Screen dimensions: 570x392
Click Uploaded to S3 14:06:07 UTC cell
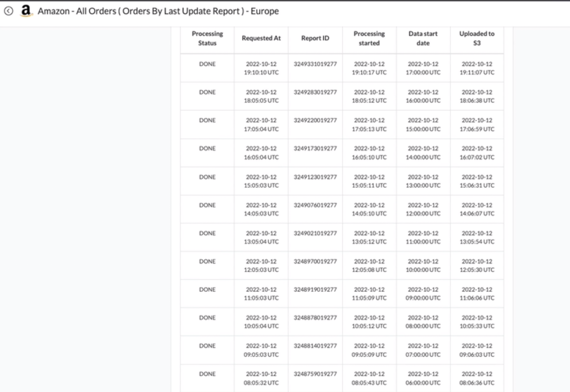[477, 209]
